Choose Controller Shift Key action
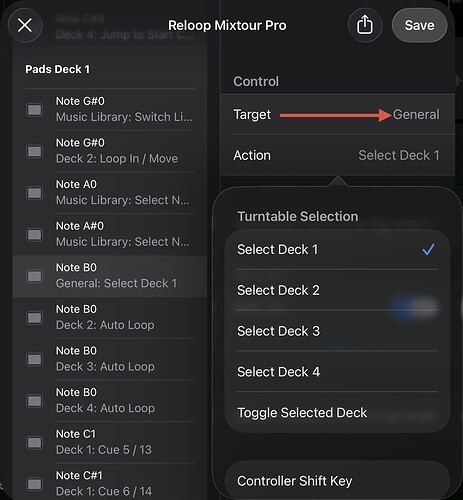This screenshot has height=500, width=463. coord(337,481)
